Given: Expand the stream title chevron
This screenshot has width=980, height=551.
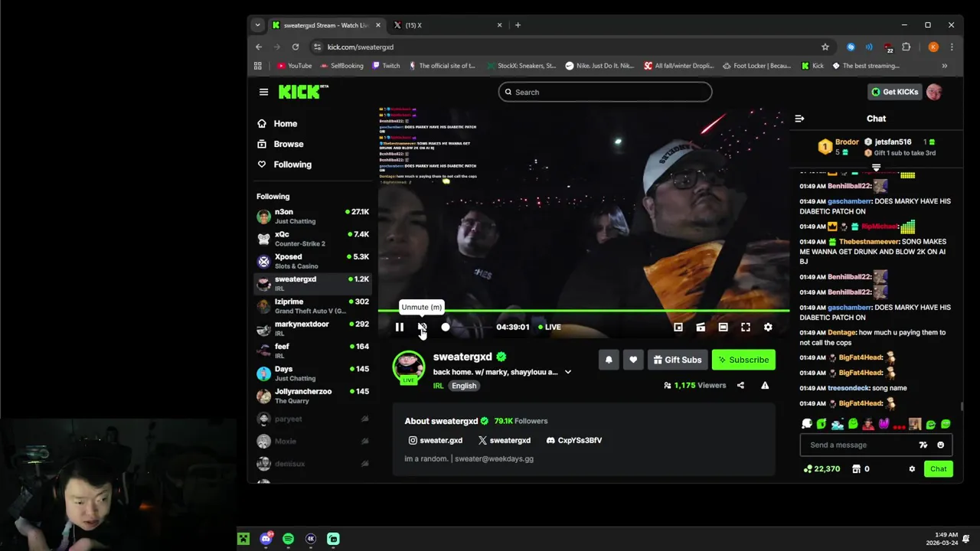Looking at the screenshot, I should 567,372.
